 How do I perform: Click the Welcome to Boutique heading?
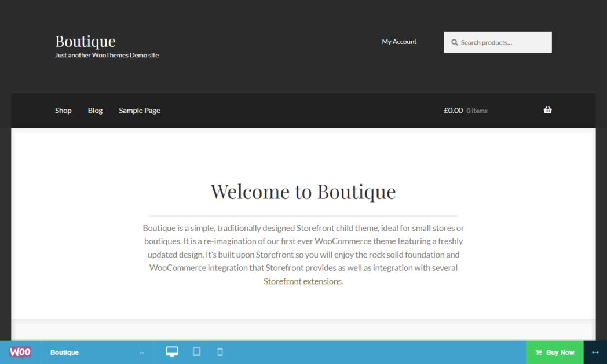pyautogui.click(x=303, y=192)
